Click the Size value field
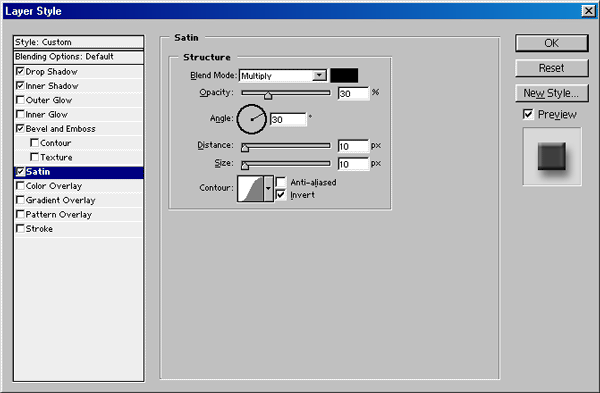Screen dimensions: 600x393 (x=353, y=164)
